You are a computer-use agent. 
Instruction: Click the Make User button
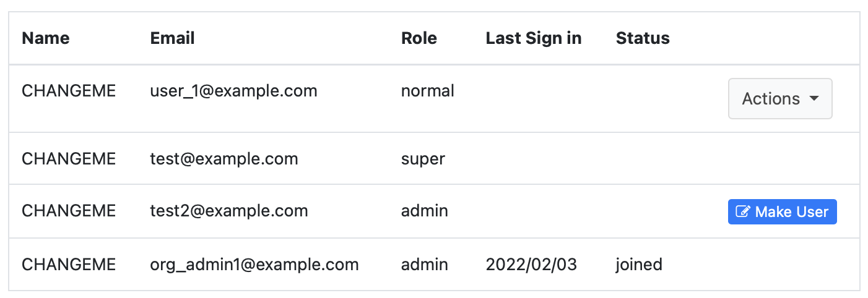pos(782,211)
